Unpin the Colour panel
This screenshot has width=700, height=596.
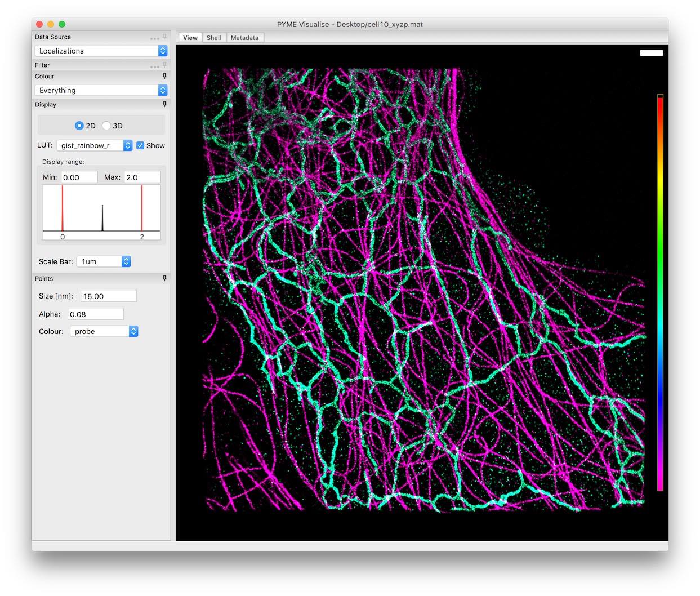pyautogui.click(x=164, y=76)
